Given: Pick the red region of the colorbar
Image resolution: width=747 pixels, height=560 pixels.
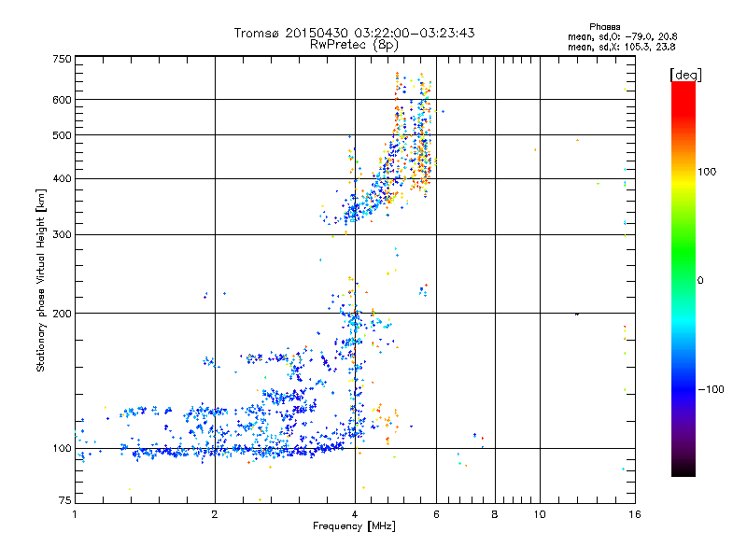Looking at the screenshot, I should 684,98.
